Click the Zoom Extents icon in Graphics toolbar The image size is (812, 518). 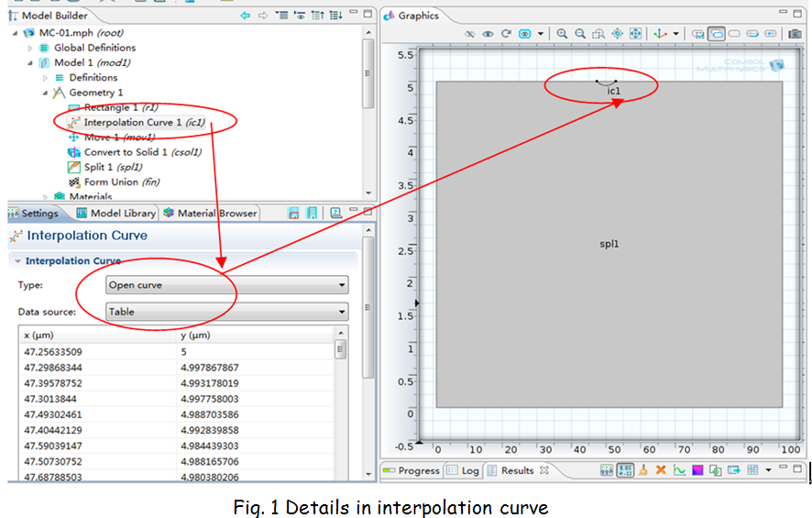coord(636,34)
